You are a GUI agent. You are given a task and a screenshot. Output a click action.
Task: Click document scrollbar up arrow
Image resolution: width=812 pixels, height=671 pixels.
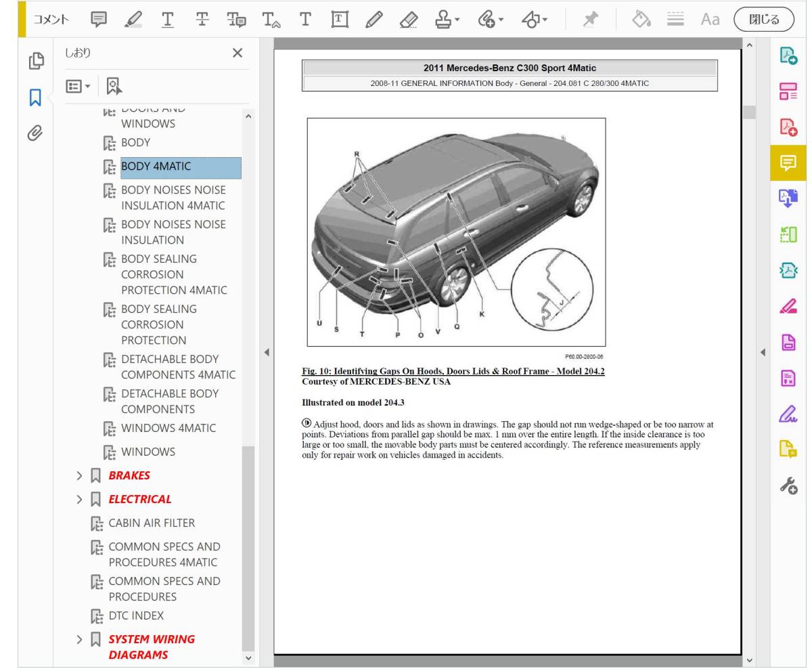pos(748,45)
